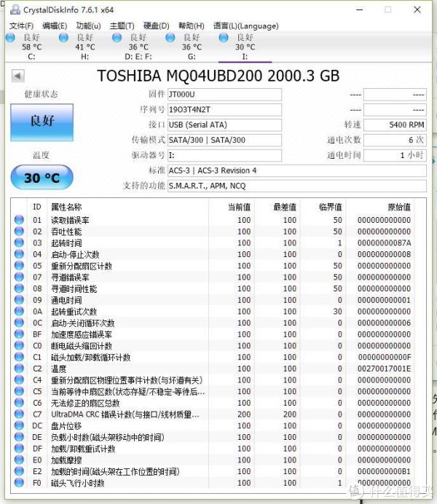437x504 pixels.
Task: Click the status icon for attribute E2
Action: coord(19,471)
